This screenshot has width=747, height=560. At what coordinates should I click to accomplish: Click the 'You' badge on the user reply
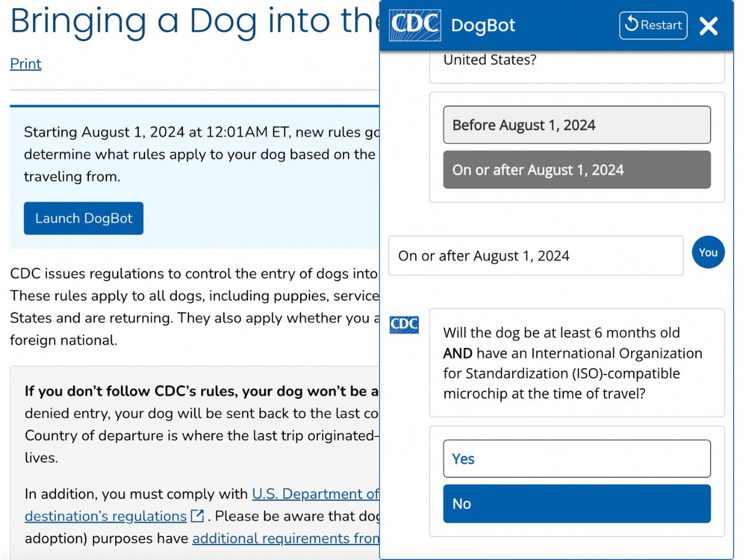coord(708,253)
